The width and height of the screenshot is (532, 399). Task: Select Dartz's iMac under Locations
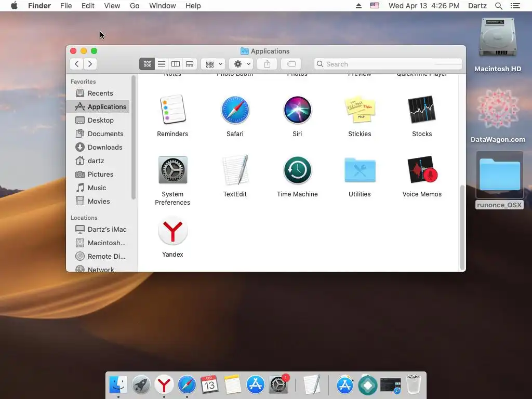pyautogui.click(x=98, y=229)
